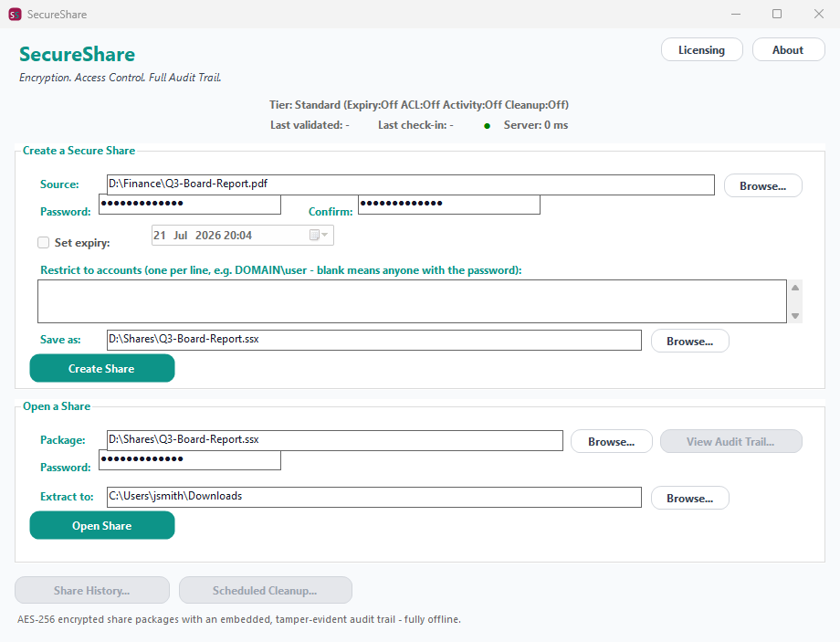Image resolution: width=840 pixels, height=642 pixels.
Task: Select the year 2026 in expiry date
Action: tap(208, 236)
